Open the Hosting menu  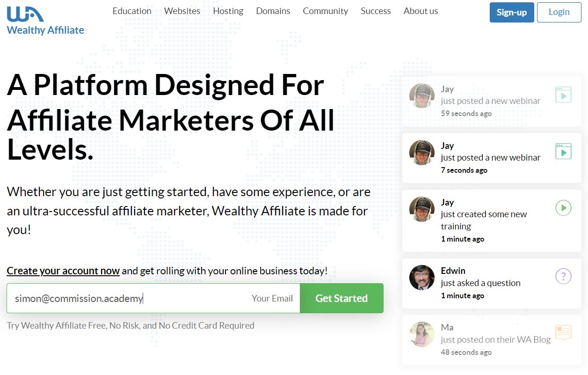(228, 11)
